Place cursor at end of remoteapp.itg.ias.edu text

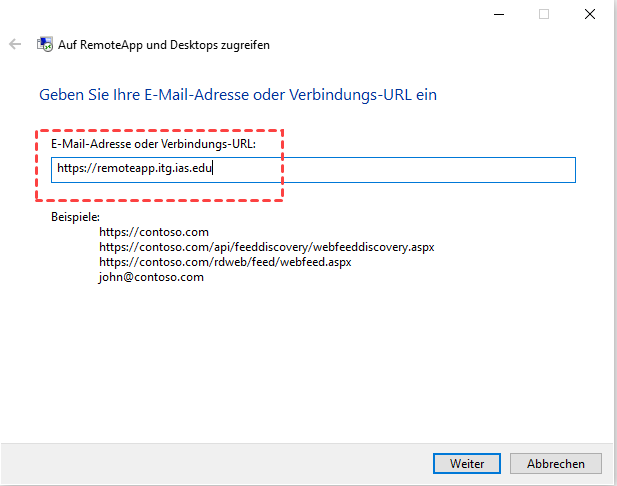[214, 170]
